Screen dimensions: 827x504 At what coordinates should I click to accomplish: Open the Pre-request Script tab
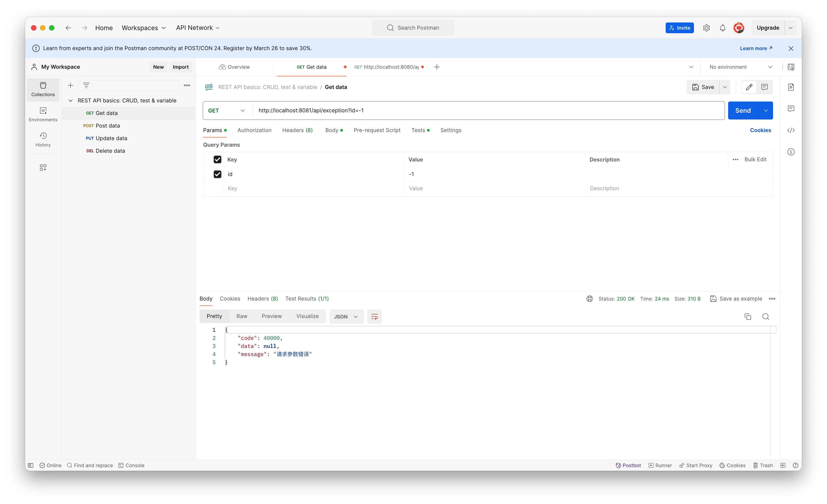pos(377,130)
